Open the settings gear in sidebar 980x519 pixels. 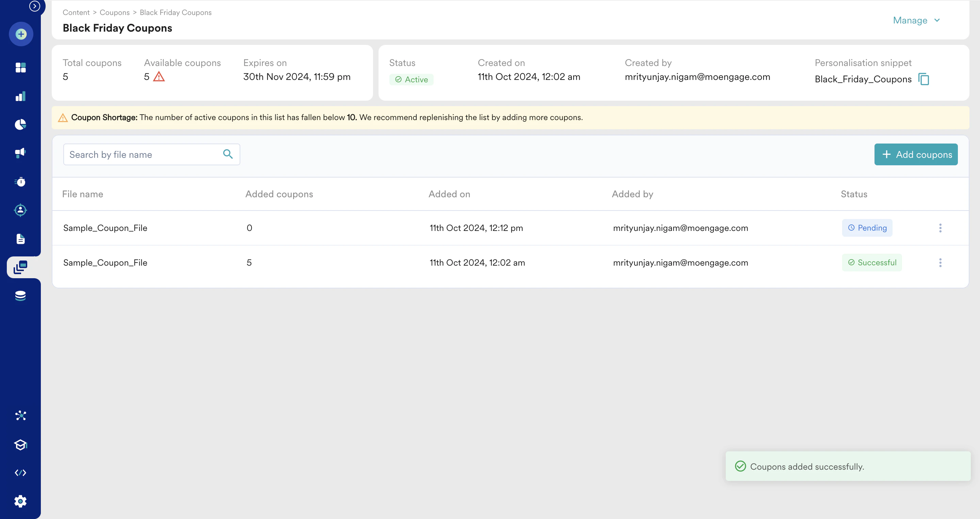(x=20, y=501)
